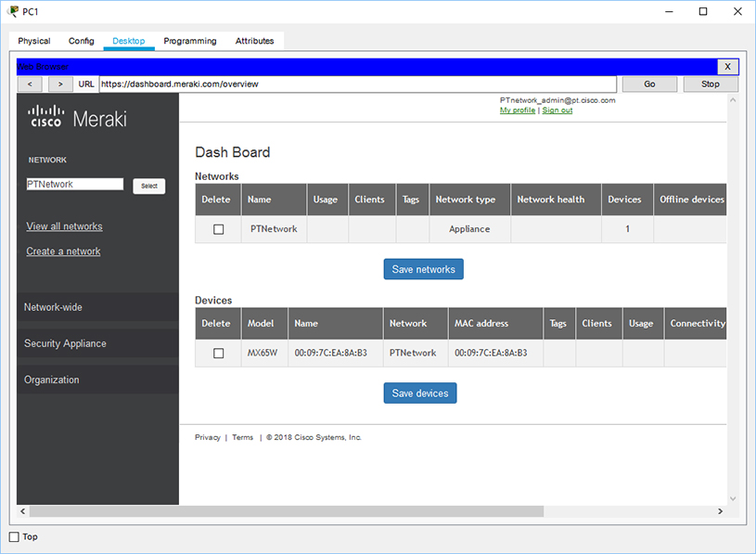Tick the Delete checkbox for MX65W device
Viewport: 756px width, 554px height.
[x=218, y=353]
